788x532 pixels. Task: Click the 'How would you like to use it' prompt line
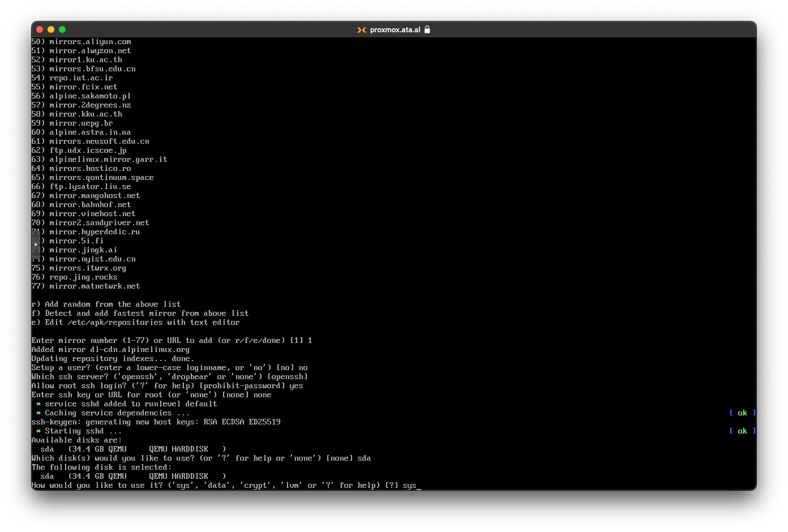(226, 486)
